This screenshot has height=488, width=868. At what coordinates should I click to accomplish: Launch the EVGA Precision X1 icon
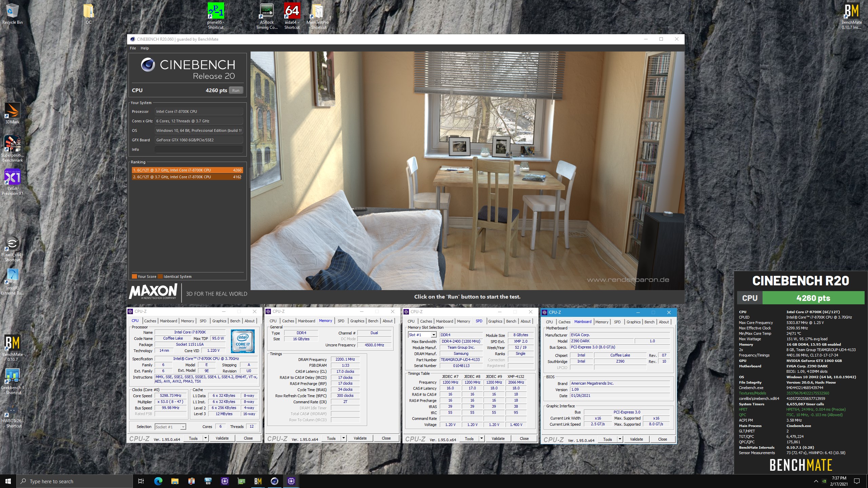click(12, 182)
